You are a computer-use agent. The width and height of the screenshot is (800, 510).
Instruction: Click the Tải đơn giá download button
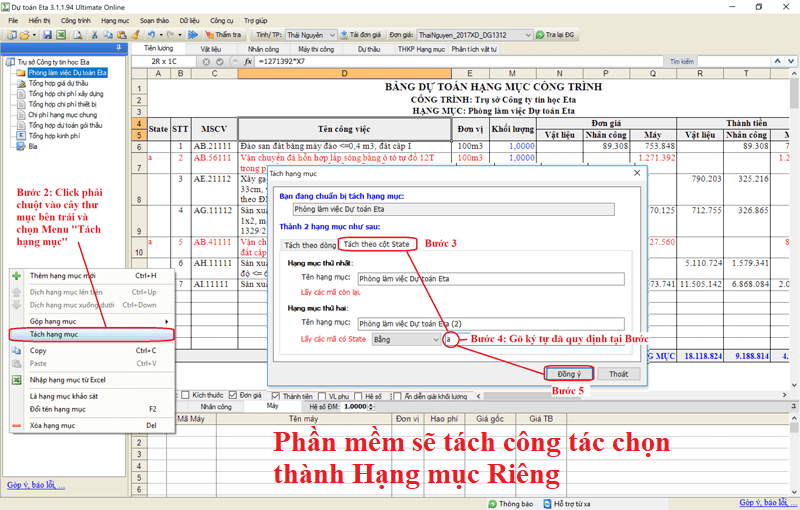click(x=361, y=35)
